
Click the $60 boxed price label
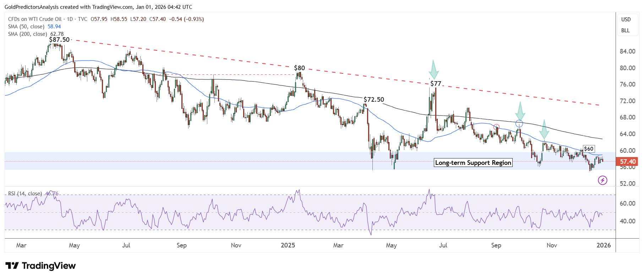[588, 149]
